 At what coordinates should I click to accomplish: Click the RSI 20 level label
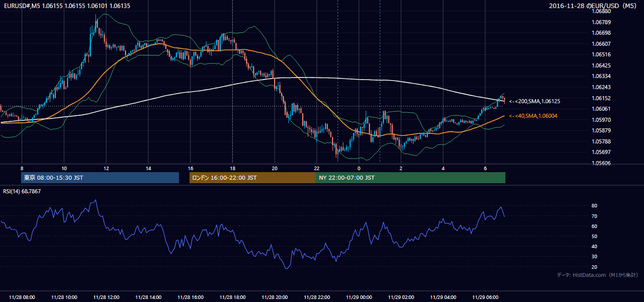pyautogui.click(x=595, y=267)
